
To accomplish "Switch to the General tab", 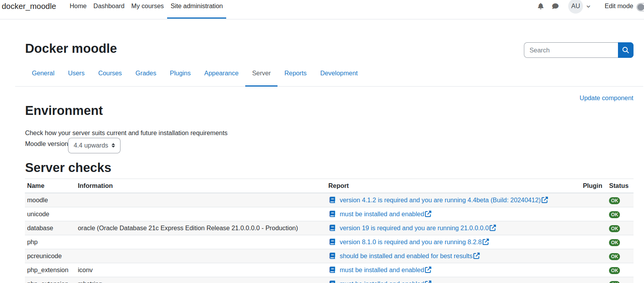I will point(43,73).
